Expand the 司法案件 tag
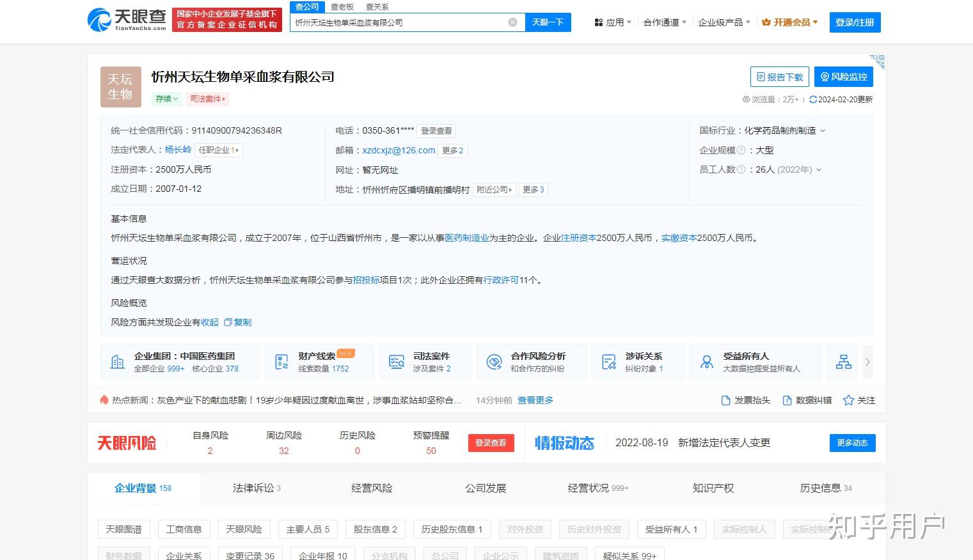The height and width of the screenshot is (560, 973). click(207, 99)
